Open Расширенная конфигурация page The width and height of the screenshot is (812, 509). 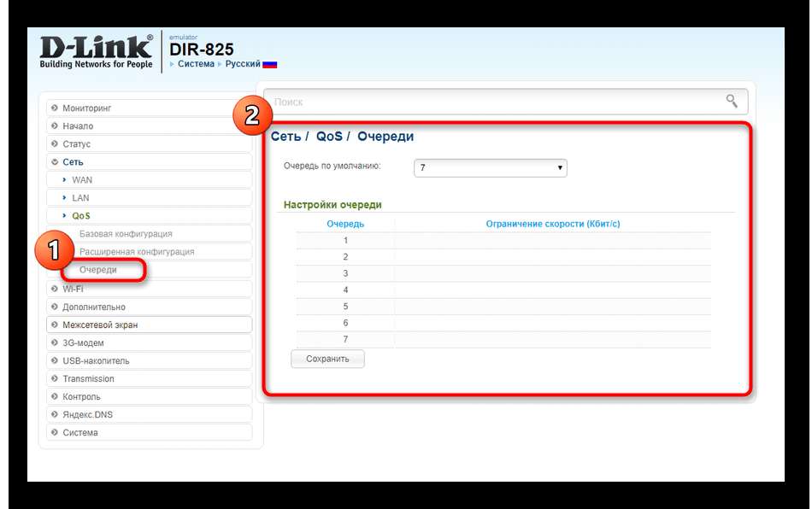pos(137,252)
